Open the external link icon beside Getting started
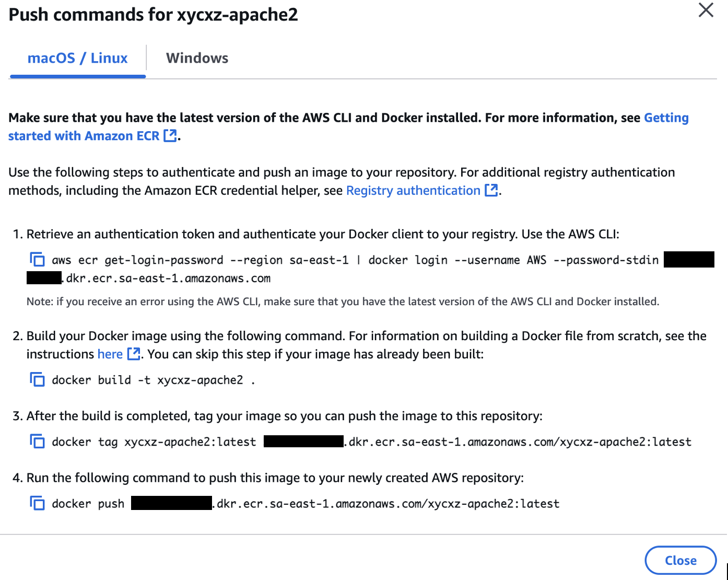This screenshot has height=580, width=728. [x=170, y=135]
